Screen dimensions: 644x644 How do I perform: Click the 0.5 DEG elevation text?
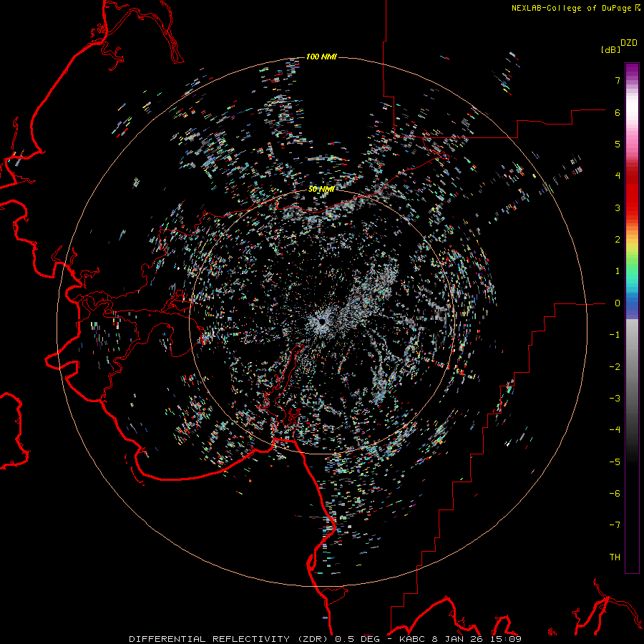tap(356, 639)
